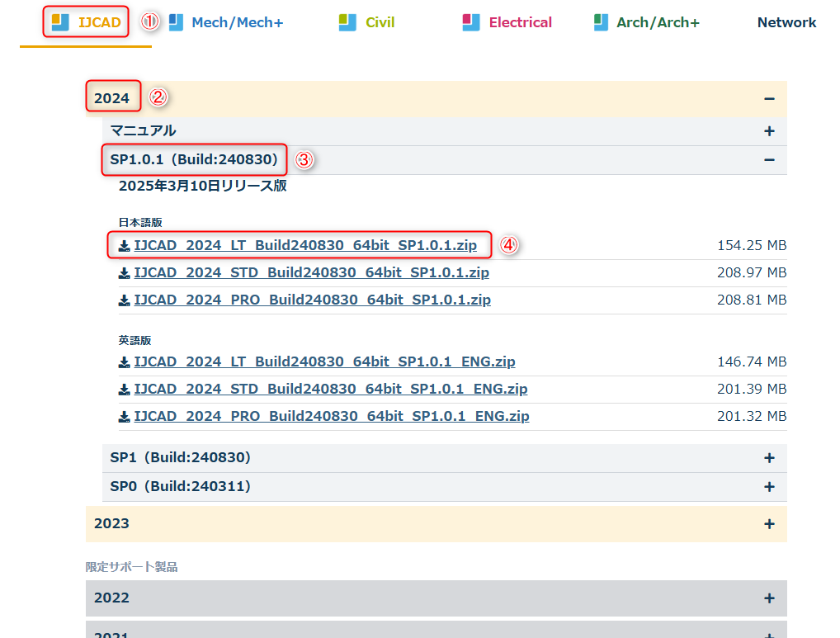Click the 201.32 MB file size

point(752,417)
